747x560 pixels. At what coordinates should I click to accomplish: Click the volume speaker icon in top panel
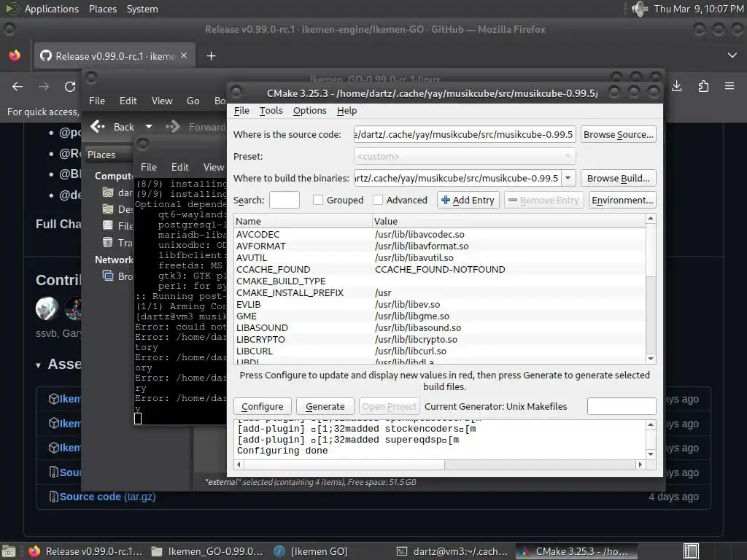tap(639, 9)
